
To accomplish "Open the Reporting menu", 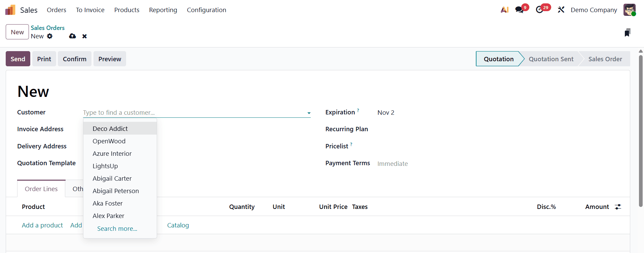I will [x=163, y=10].
